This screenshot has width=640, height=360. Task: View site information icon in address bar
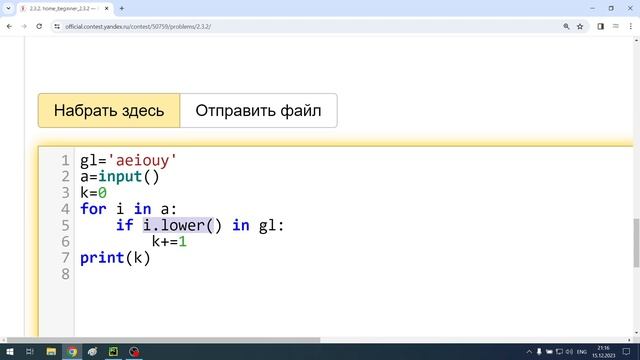coord(57,27)
